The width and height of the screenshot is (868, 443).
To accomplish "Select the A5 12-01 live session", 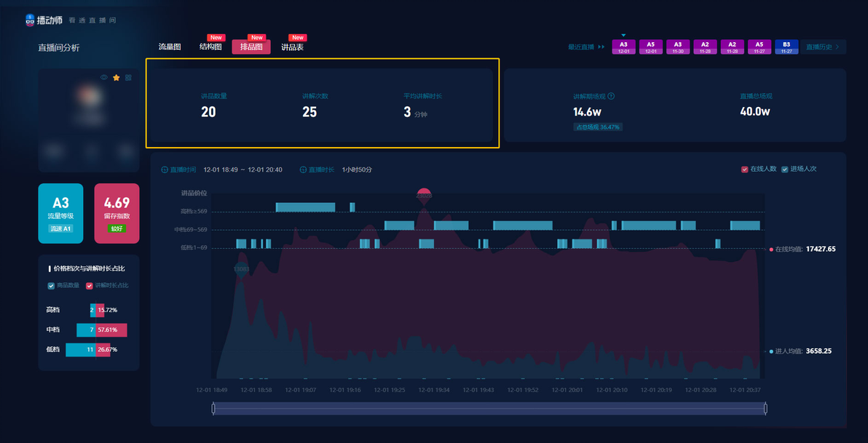I will (650, 47).
